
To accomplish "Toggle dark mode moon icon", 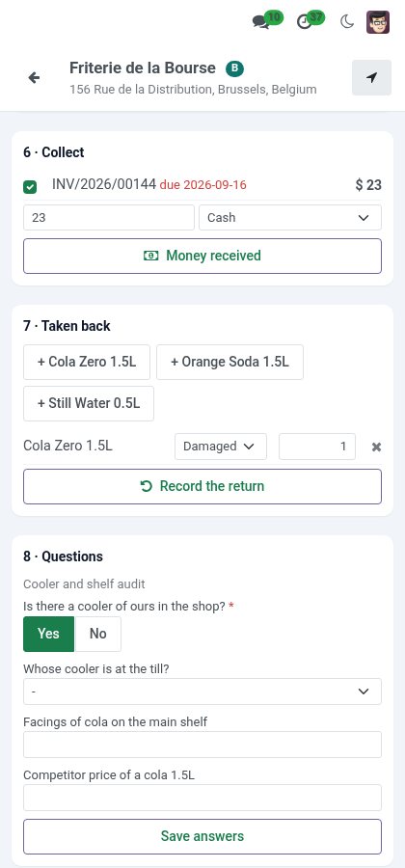I will [347, 22].
